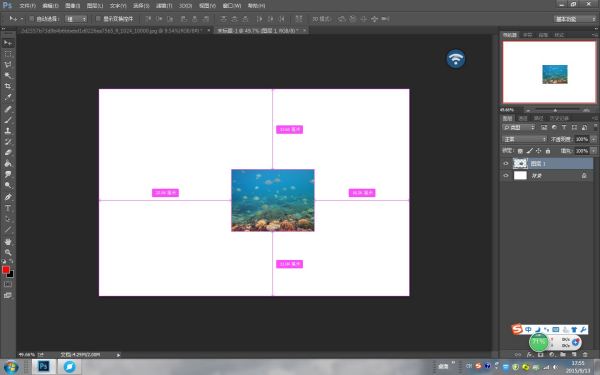Click the pixel layer filter icon
This screenshot has width=600, height=375.
[x=544, y=127]
